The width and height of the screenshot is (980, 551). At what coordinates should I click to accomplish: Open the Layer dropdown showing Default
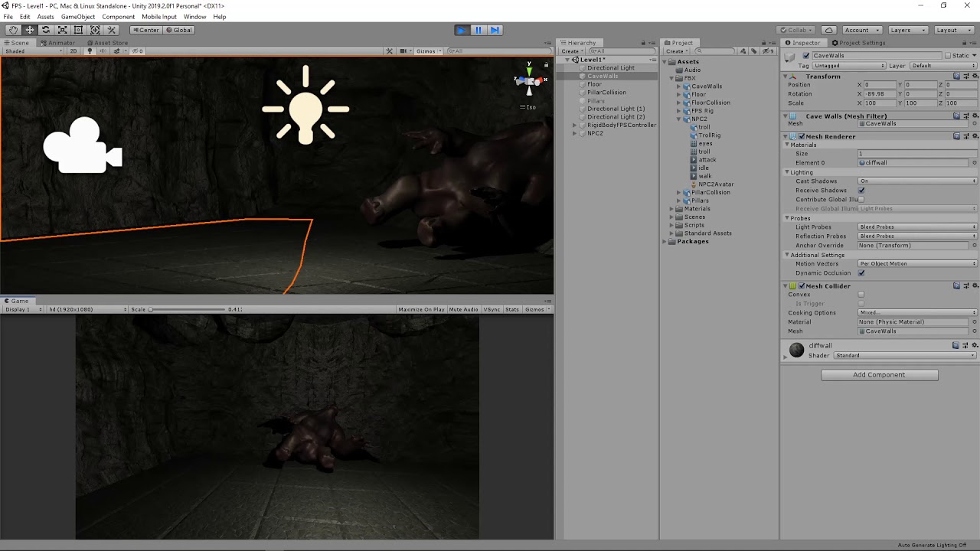click(x=944, y=66)
